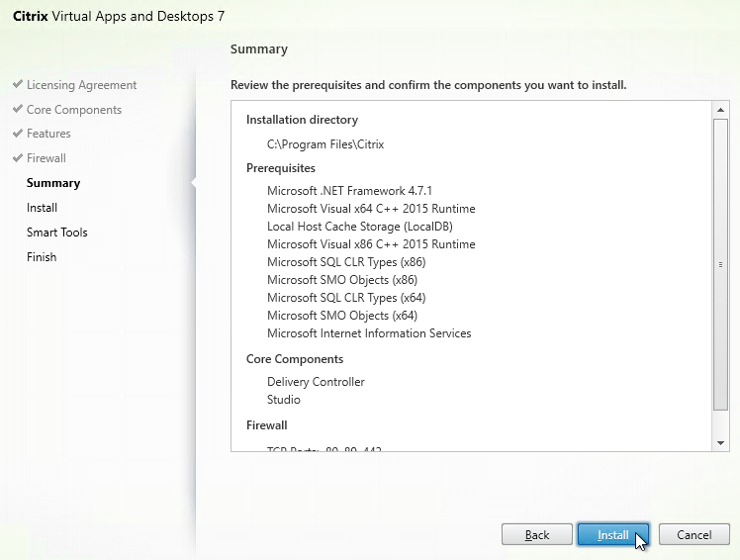Click Microsoft SMO Objects (x64)
740x560 pixels.
click(x=342, y=316)
